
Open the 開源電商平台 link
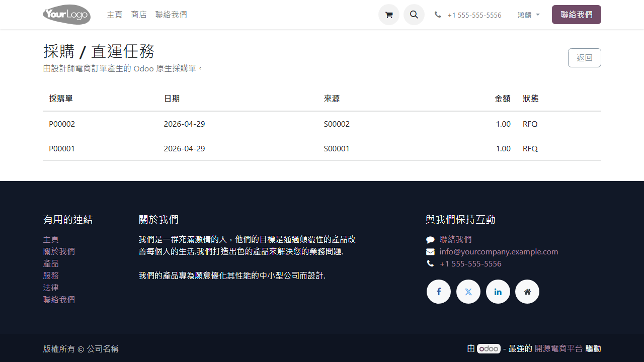click(559, 348)
